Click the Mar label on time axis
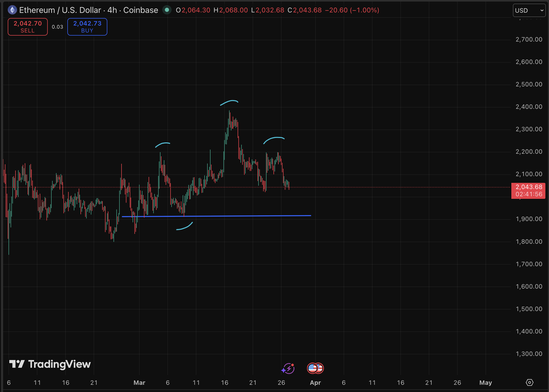549x392 pixels. pyautogui.click(x=139, y=383)
